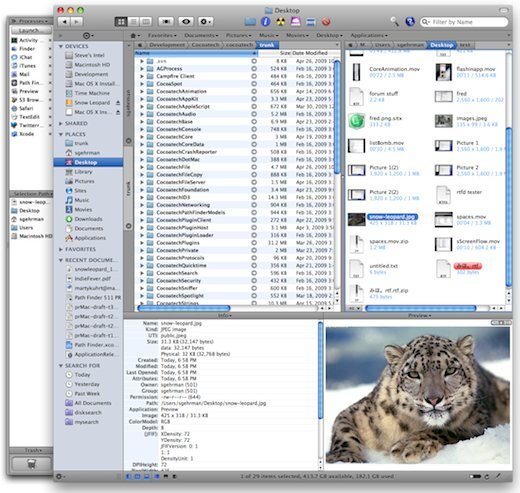520x493 pixels.
Task: Click right pane horizontal scrollbar
Action: tap(421, 308)
